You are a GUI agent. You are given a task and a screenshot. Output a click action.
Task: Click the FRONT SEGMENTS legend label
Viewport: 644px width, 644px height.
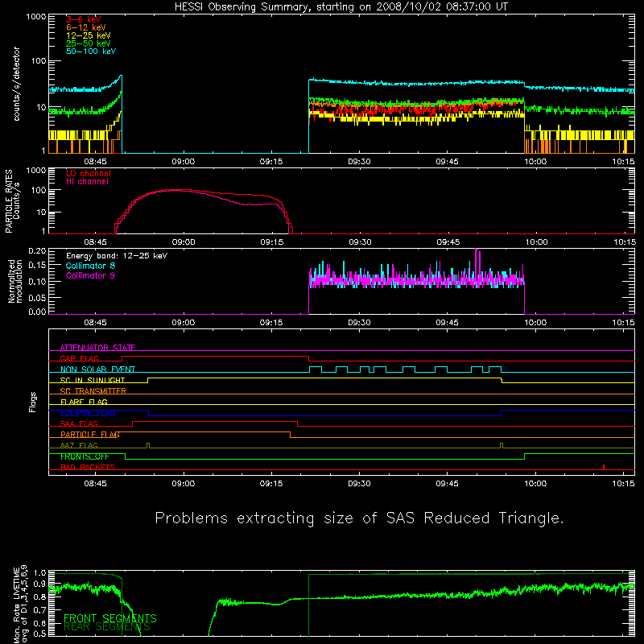[110, 618]
